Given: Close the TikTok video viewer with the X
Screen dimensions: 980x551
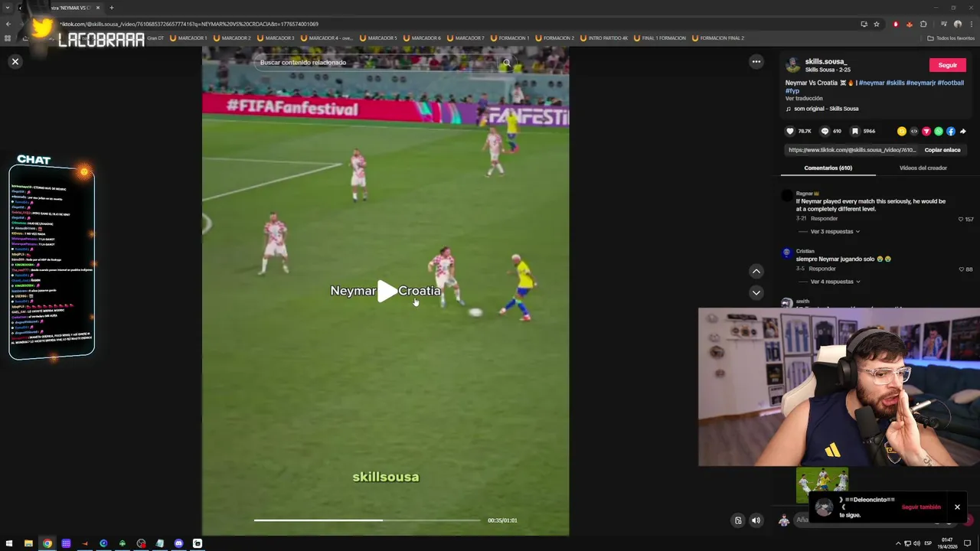Looking at the screenshot, I should (x=15, y=61).
